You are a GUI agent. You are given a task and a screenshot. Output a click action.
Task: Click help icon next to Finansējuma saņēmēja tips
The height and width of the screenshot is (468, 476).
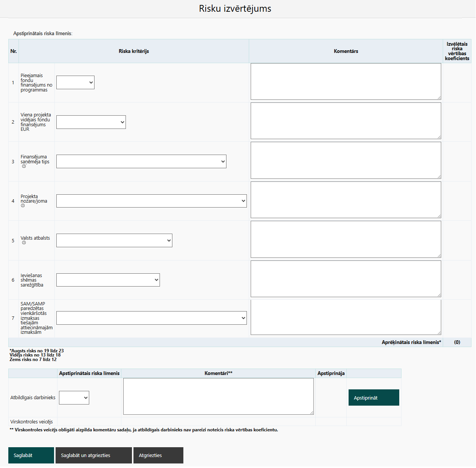click(24, 166)
